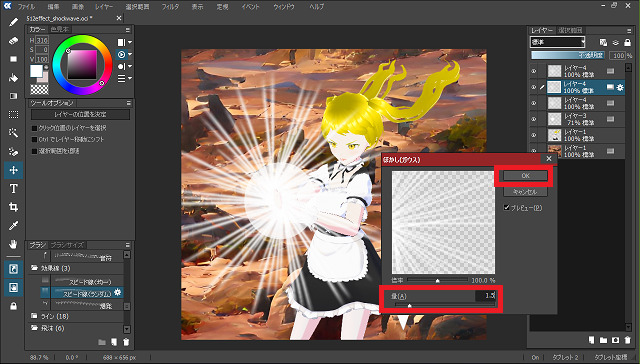Click the brush list scroll-down arrow
This screenshot has width=640, height=364.
pyautogui.click(x=127, y=329)
